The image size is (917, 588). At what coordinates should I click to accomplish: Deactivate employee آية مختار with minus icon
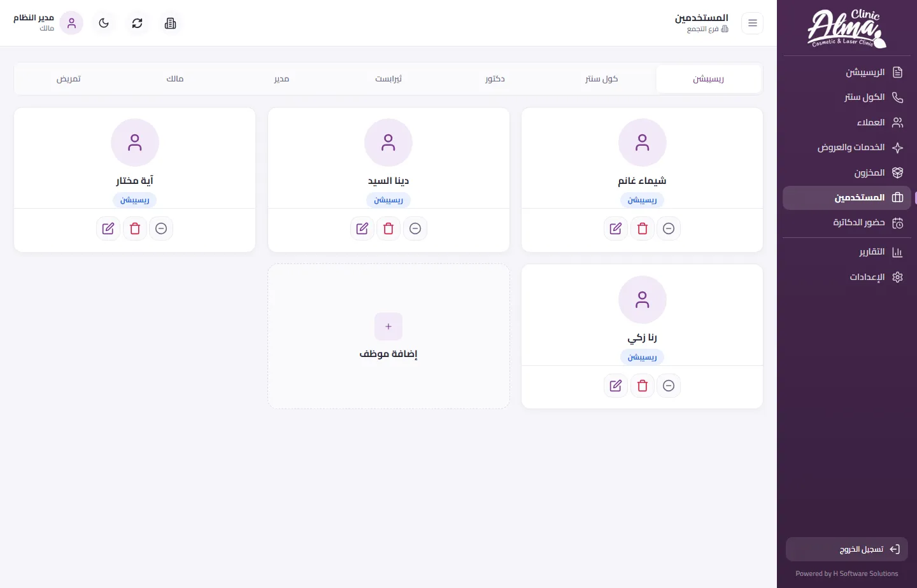pos(161,228)
